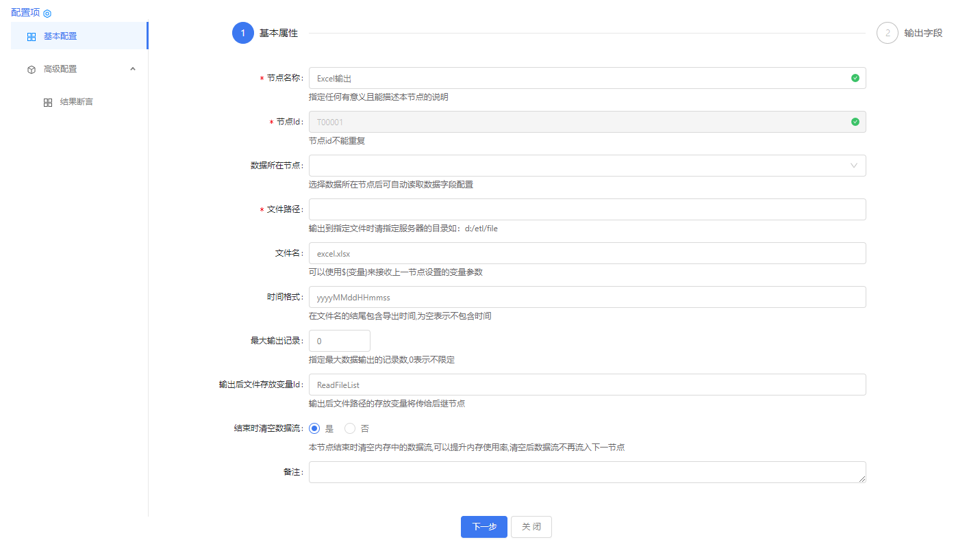Collapse the 高级配置 menu chevron

click(133, 68)
